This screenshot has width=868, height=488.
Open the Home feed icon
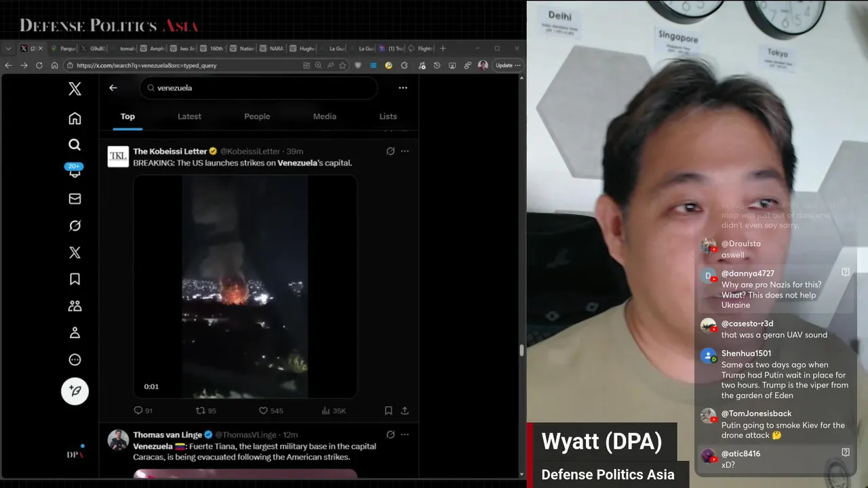pyautogui.click(x=75, y=119)
